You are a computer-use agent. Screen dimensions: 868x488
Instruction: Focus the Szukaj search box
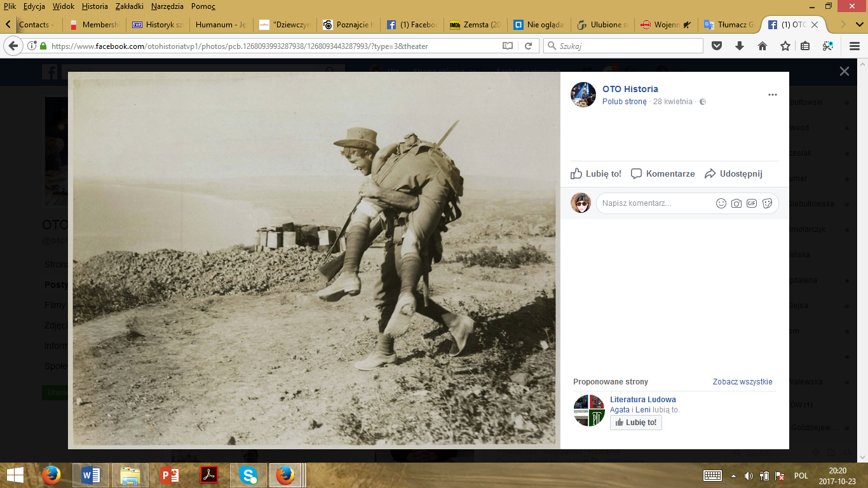click(x=623, y=46)
